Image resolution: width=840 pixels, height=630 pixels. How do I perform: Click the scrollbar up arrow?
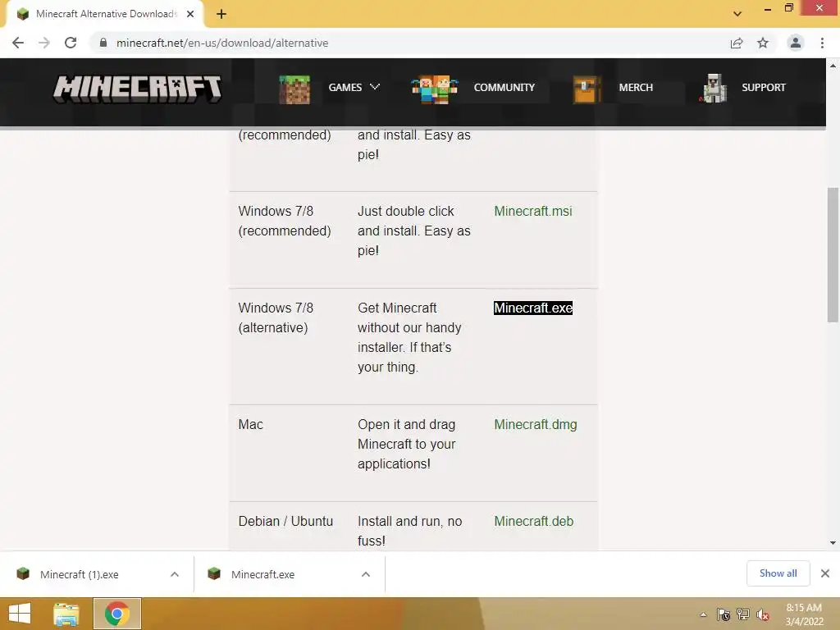(x=833, y=66)
